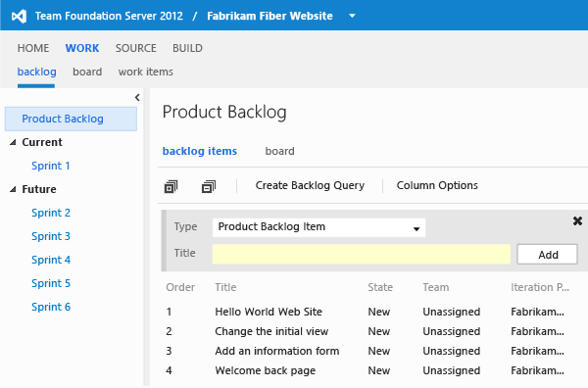Open Sprint 5 in the Future list
Screen dimensions: 588x388
51,283
